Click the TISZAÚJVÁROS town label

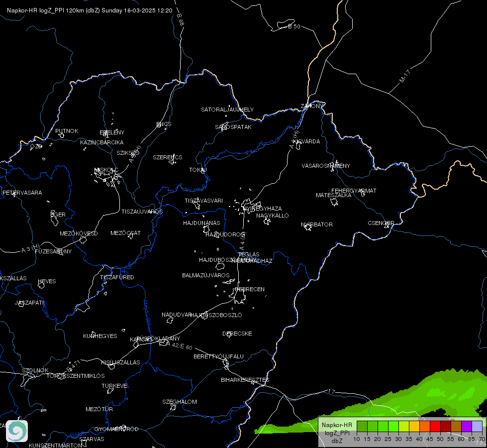(142, 212)
